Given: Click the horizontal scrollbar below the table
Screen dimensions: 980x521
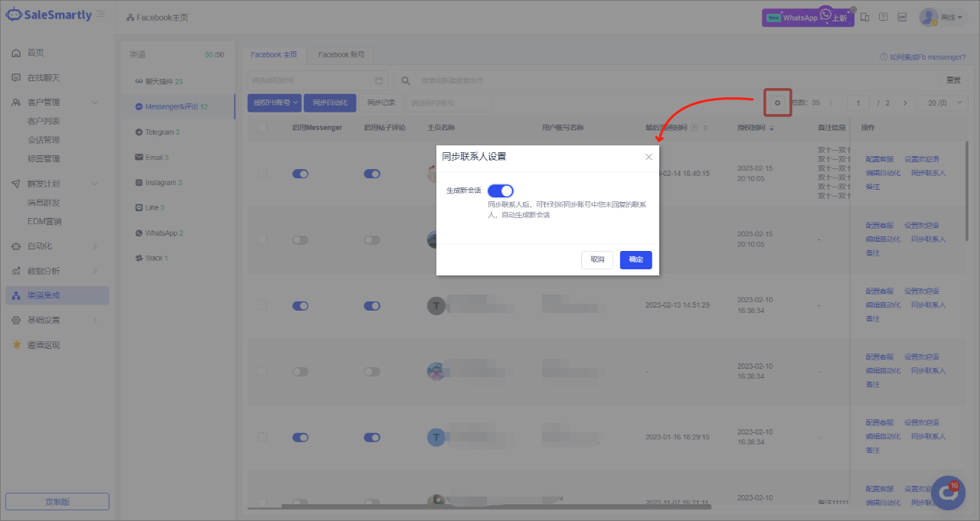Looking at the screenshot, I should point(496,506).
